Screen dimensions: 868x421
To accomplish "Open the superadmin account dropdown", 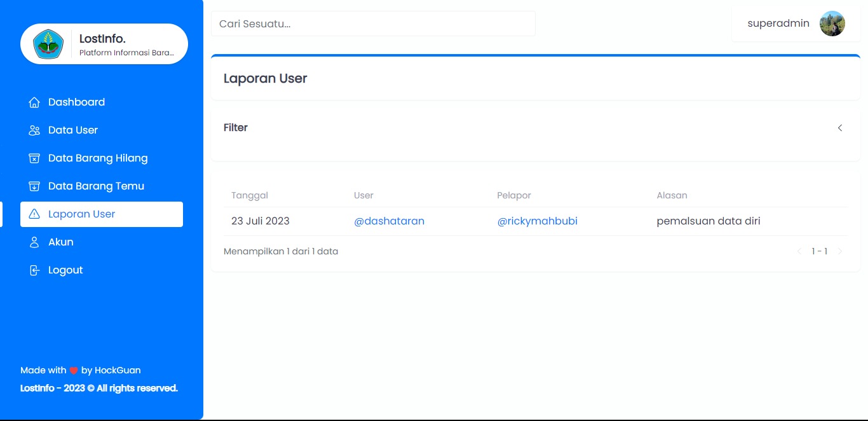I will tap(778, 24).
